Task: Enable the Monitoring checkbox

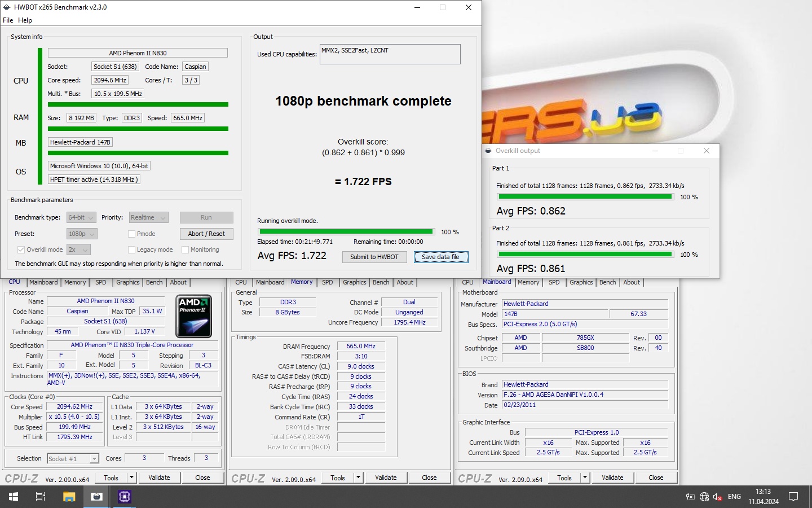Action: (185, 249)
